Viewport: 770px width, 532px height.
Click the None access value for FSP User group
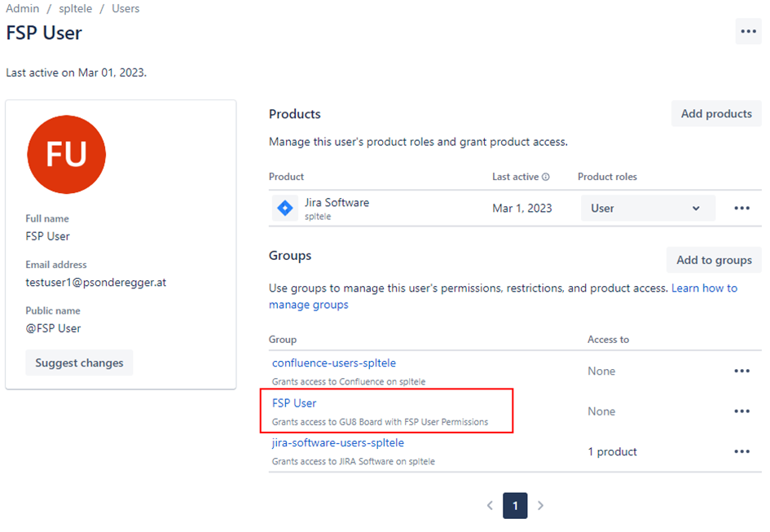point(601,411)
